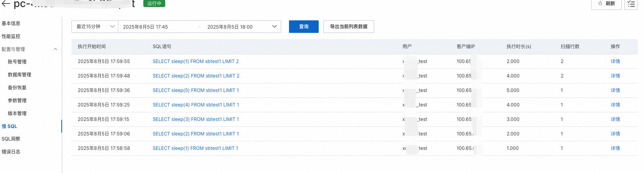Click the 查询 button

coord(303,27)
